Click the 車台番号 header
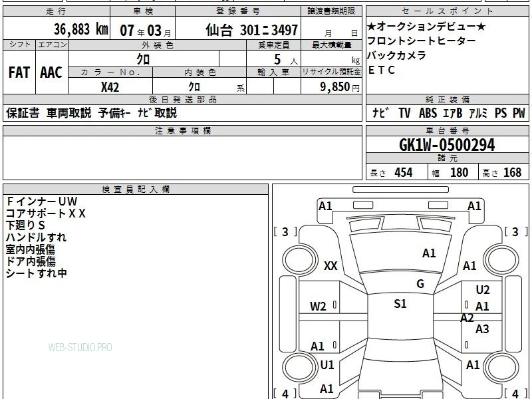This screenshot has width=532, height=399. [x=447, y=130]
